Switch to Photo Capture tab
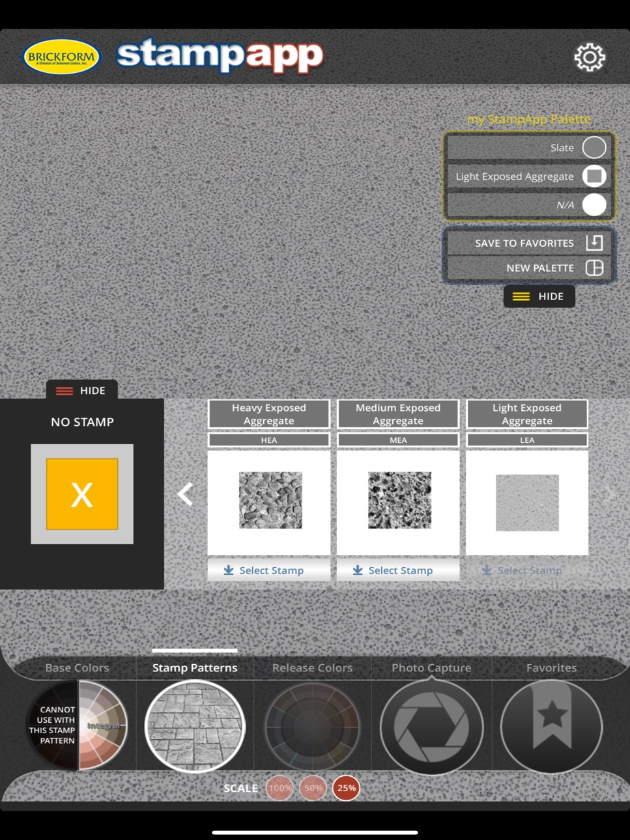630x840 pixels. pyautogui.click(x=431, y=667)
